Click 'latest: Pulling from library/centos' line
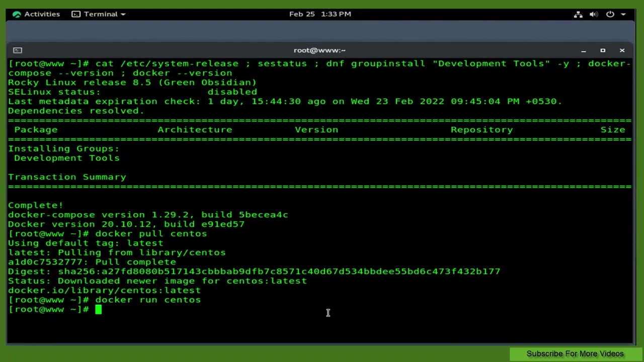The height and width of the screenshot is (362, 644). click(117, 253)
